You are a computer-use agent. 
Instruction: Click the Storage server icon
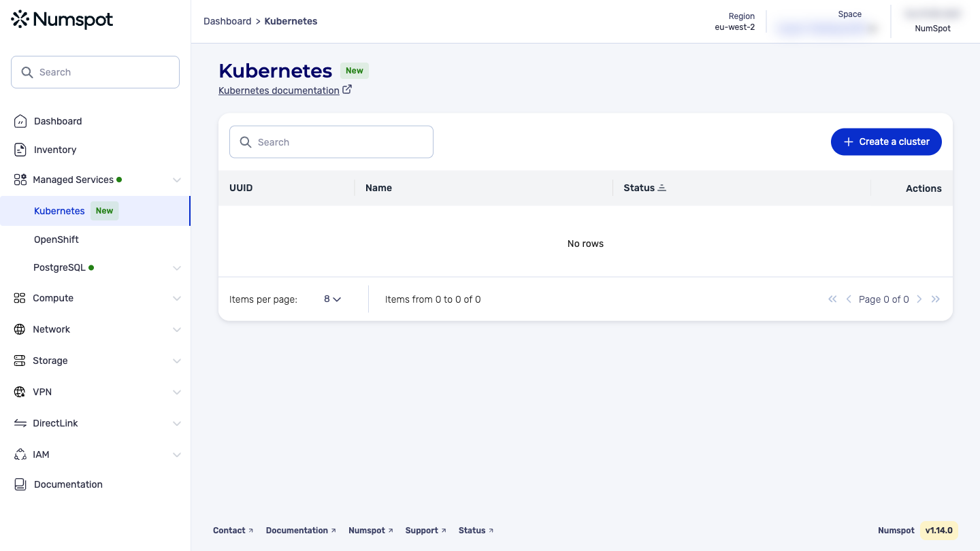[x=20, y=361]
